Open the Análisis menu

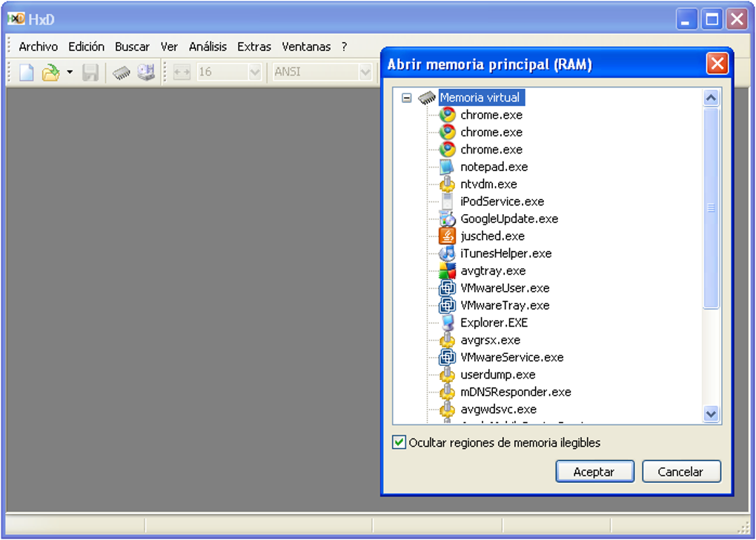click(x=208, y=47)
